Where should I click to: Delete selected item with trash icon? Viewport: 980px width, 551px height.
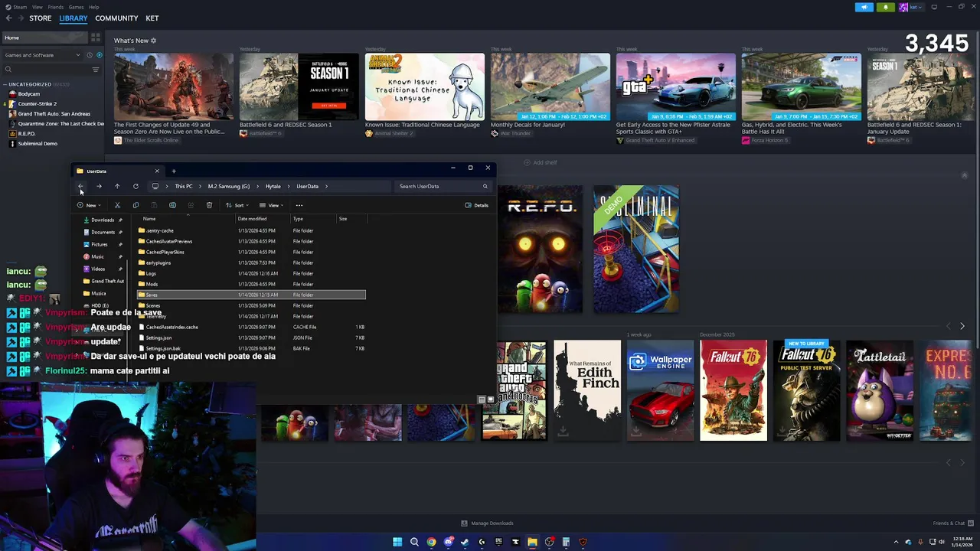click(209, 205)
